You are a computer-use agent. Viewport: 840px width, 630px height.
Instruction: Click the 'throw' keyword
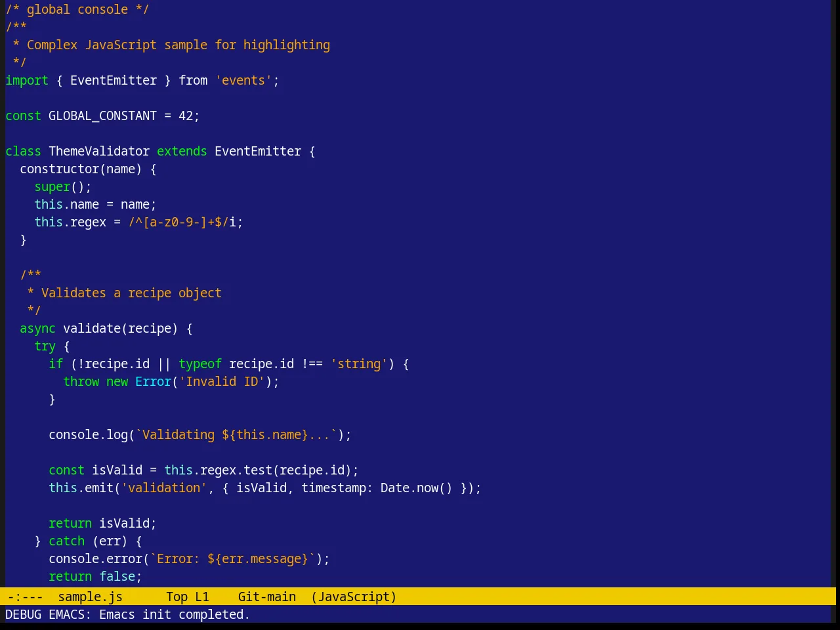pyautogui.click(x=81, y=381)
